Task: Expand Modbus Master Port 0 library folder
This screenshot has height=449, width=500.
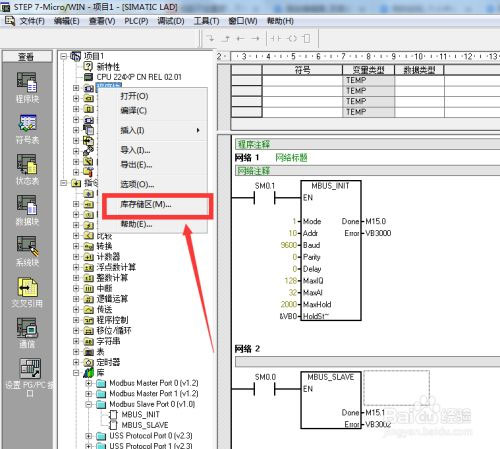Action: (88, 383)
